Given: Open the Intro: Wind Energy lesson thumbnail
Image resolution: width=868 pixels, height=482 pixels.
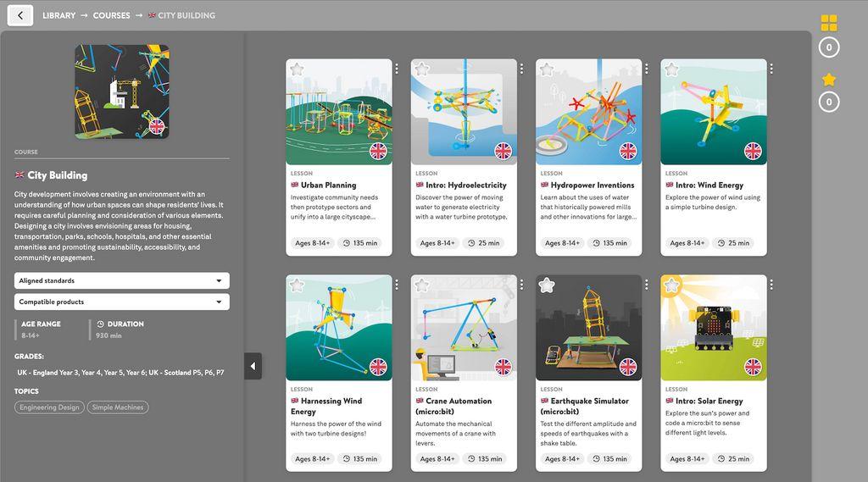Looking at the screenshot, I should tap(714, 112).
